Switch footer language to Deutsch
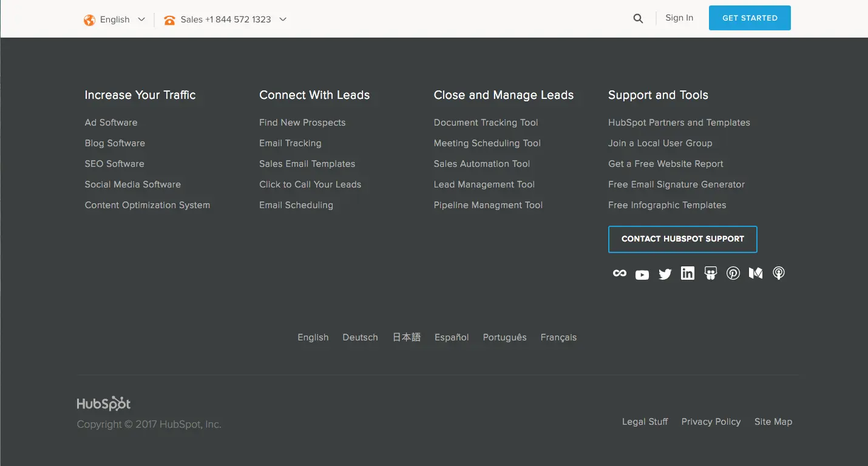This screenshot has height=466, width=868. click(361, 337)
